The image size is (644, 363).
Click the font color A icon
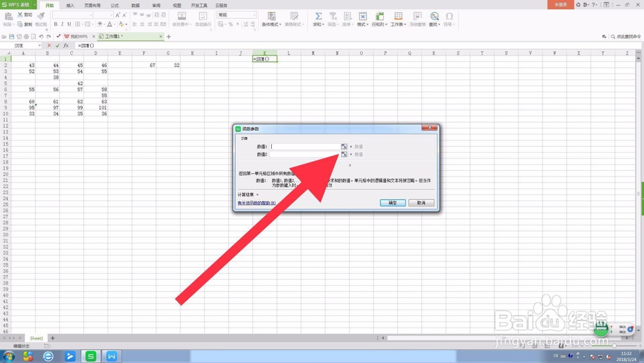pos(109,25)
